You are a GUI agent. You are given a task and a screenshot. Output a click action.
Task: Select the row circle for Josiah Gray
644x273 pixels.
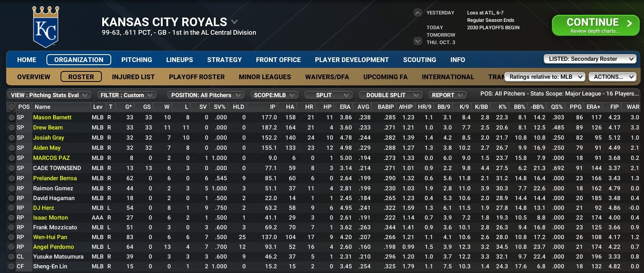[11, 138]
